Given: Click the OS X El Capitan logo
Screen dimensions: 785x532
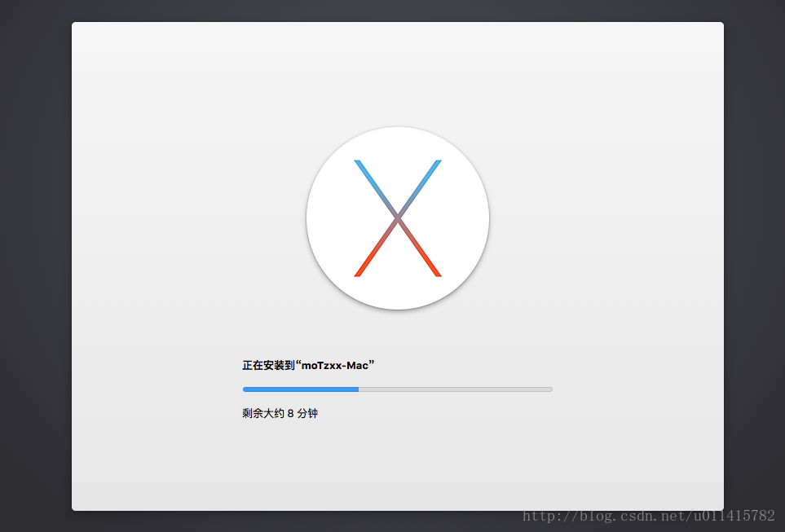Looking at the screenshot, I should coord(398,218).
